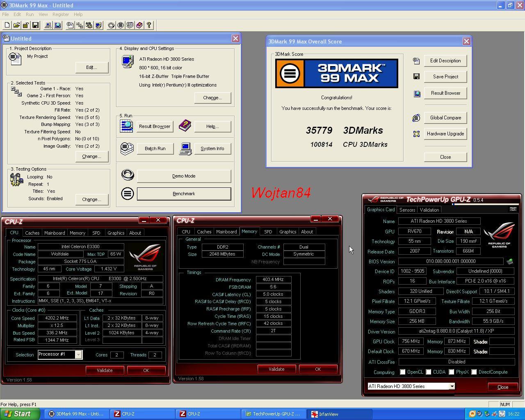The height and width of the screenshot is (420, 525).
Task: Click the question mark toolbar icon
Action: tap(149, 25)
